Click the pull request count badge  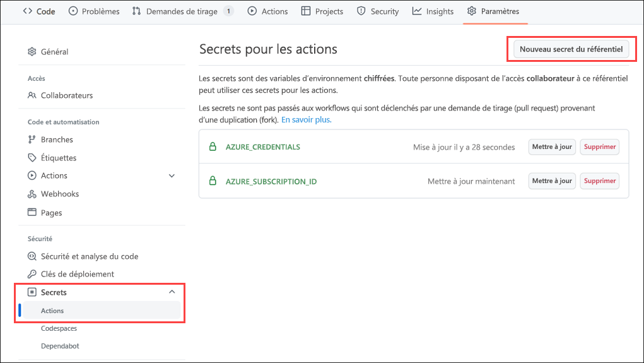[x=228, y=11]
